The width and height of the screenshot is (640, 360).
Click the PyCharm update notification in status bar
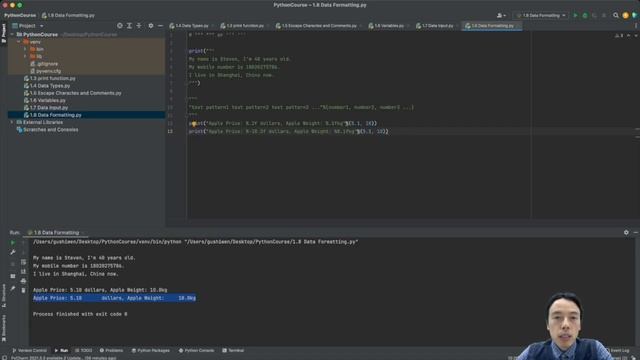pyautogui.click(x=63, y=358)
